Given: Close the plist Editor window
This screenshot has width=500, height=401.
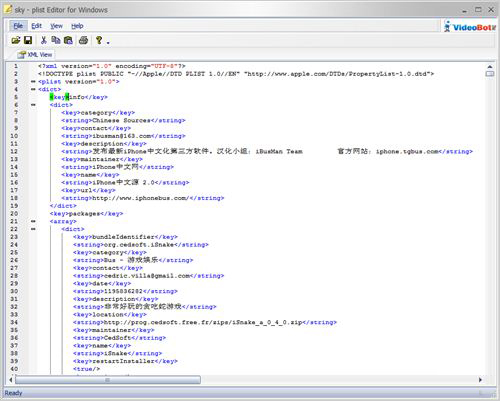Looking at the screenshot, I should pos(491,10).
